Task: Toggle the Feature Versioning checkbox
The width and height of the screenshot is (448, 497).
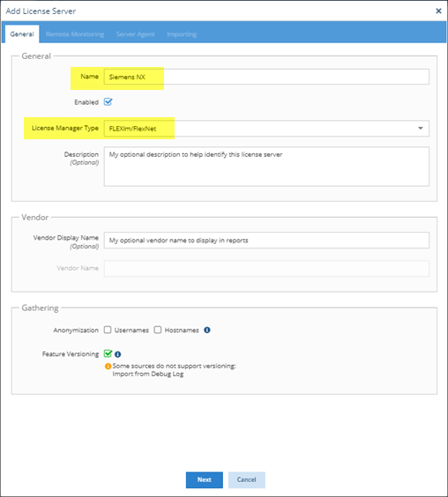Action: point(108,353)
